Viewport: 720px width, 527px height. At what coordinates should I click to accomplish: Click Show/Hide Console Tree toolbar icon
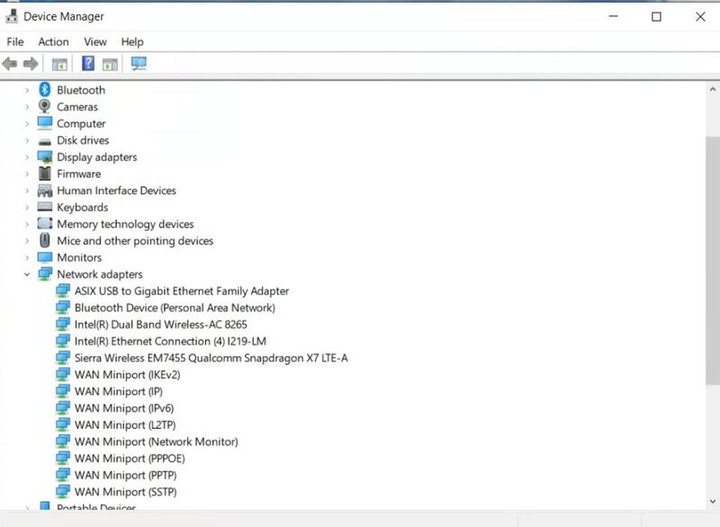pos(60,64)
